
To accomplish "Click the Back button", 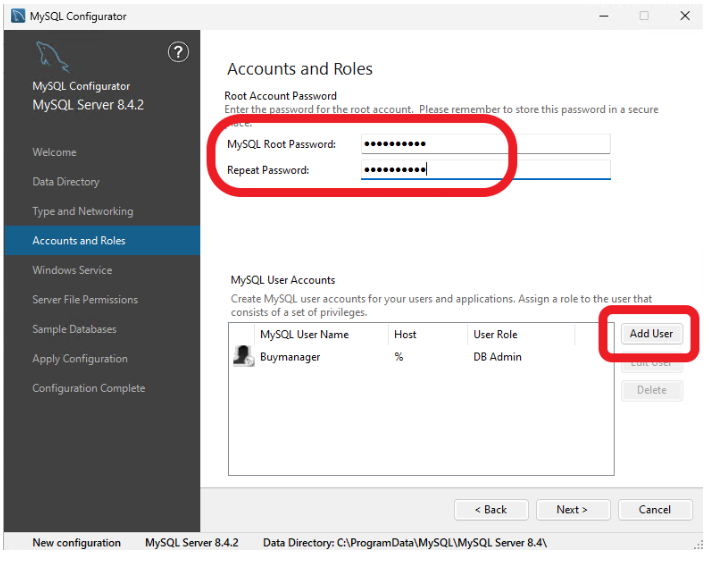I will [491, 510].
